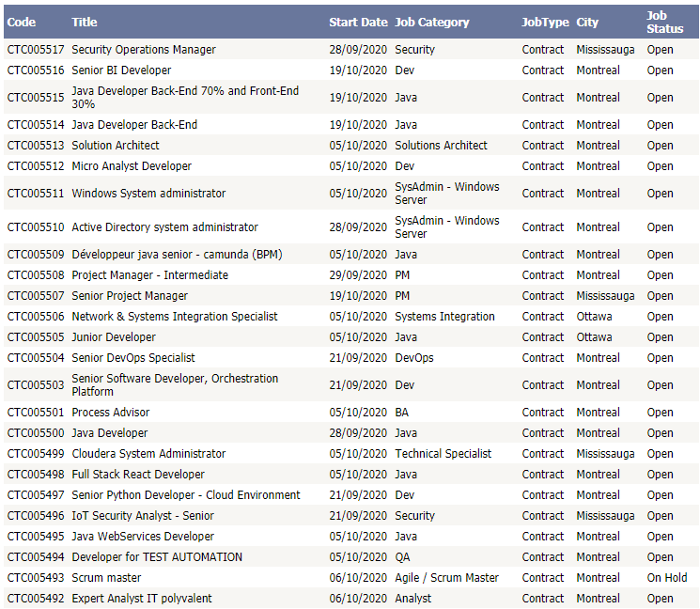
Task: Click Ottawa city for Junior Developer row
Action: point(594,337)
